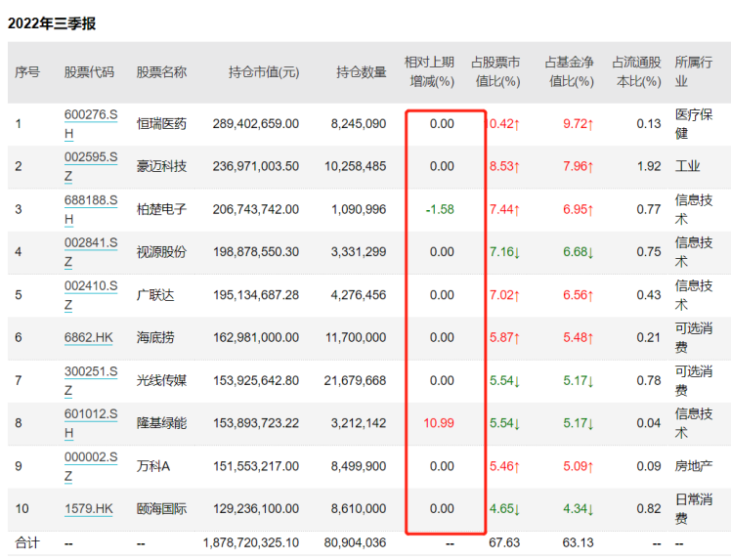Select stock name 豪迈科技
731x560 pixels.
(x=161, y=166)
